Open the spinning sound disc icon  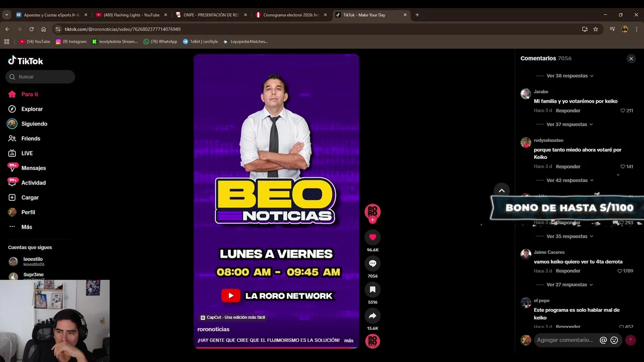point(372,341)
